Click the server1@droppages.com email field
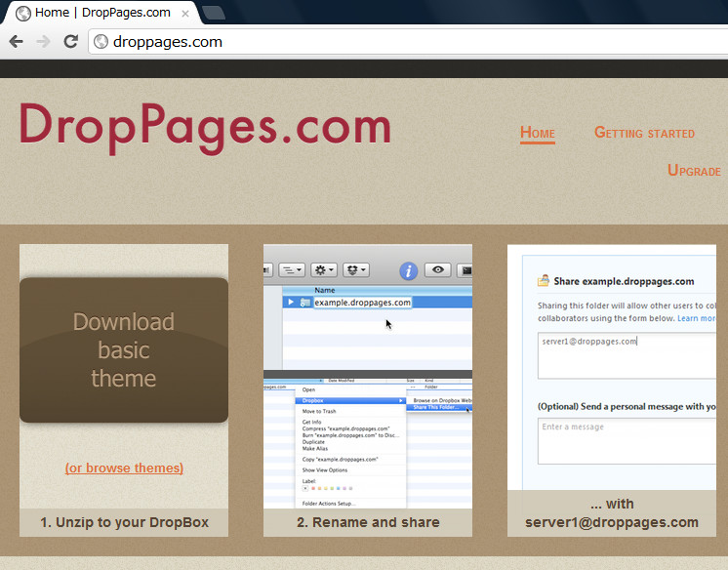The height and width of the screenshot is (570, 728). click(627, 355)
